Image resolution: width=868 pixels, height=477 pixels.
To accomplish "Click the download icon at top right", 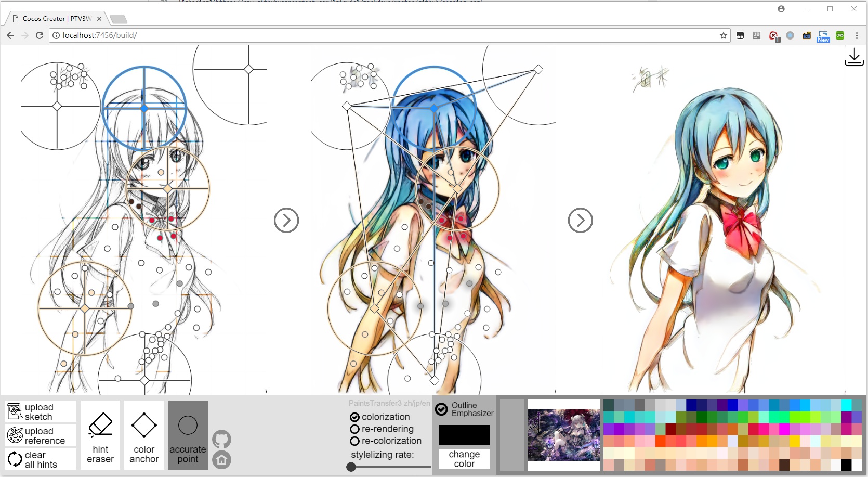I will click(x=854, y=57).
